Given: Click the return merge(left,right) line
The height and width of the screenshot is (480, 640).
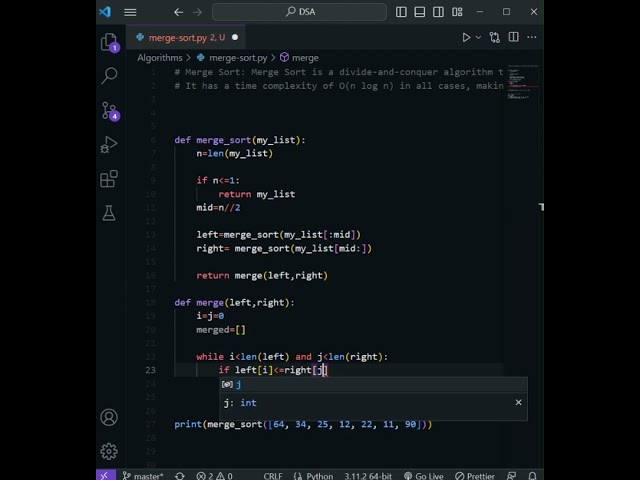Looking at the screenshot, I should pos(262,276).
